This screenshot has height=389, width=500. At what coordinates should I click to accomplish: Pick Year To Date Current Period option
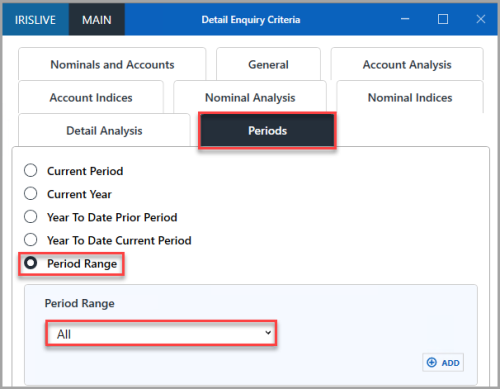pyautogui.click(x=31, y=240)
